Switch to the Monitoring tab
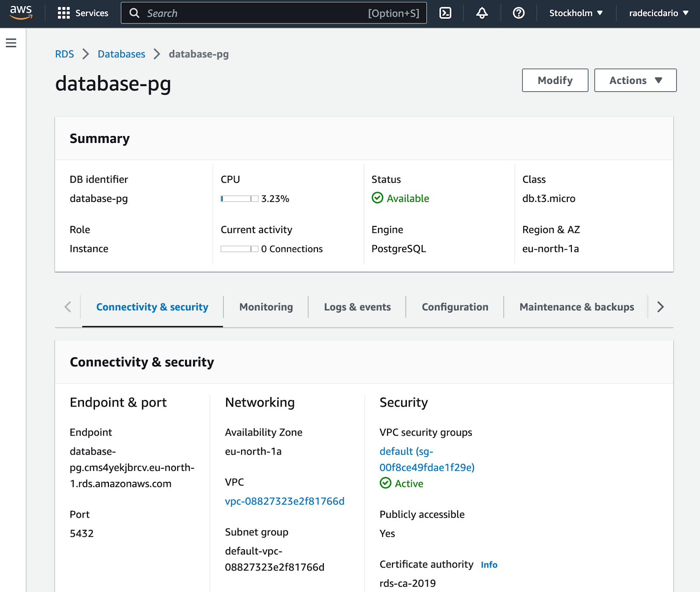 [x=266, y=307]
